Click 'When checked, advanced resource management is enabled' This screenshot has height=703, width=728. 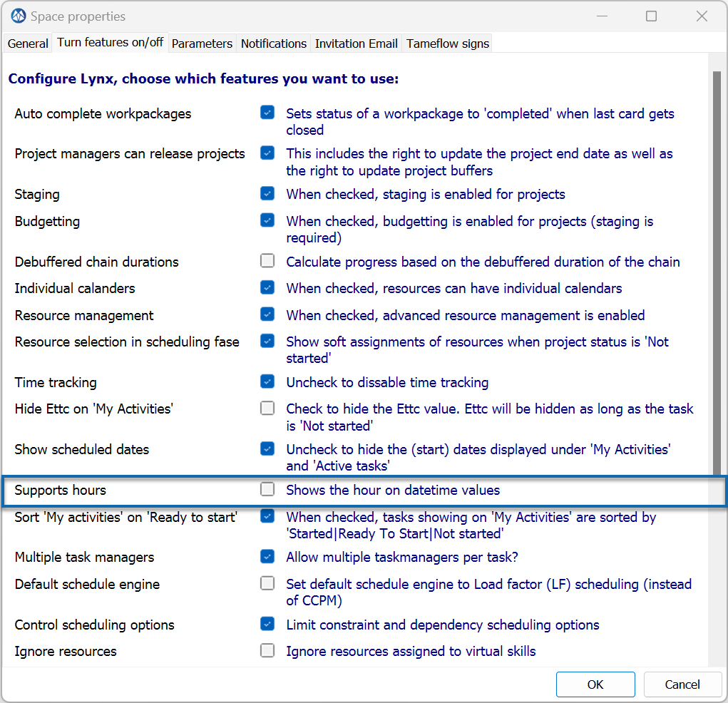465,316
